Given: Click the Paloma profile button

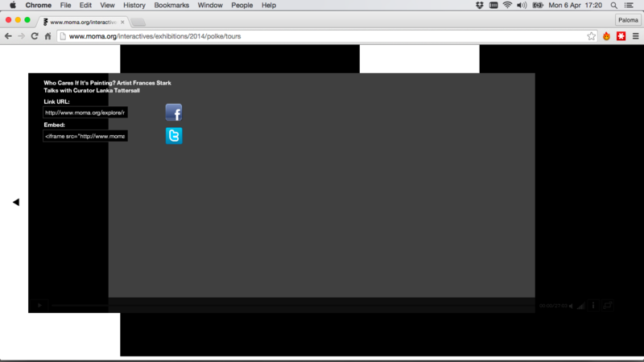Looking at the screenshot, I should (x=628, y=19).
